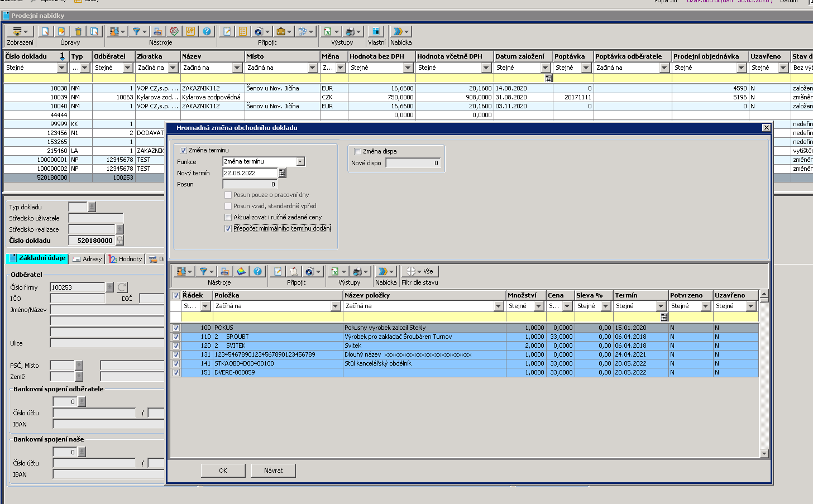Image resolution: width=813 pixels, height=504 pixels.
Task: Open Filtr dle stavu Vše dropdown
Action: tap(419, 272)
